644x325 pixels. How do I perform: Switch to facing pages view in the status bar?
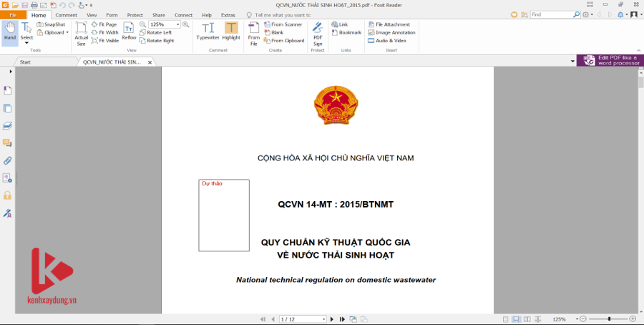pos(526,319)
